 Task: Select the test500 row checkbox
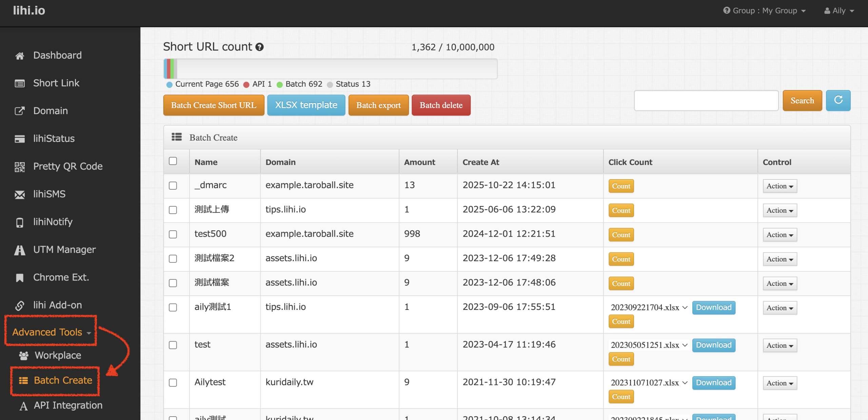coord(173,234)
